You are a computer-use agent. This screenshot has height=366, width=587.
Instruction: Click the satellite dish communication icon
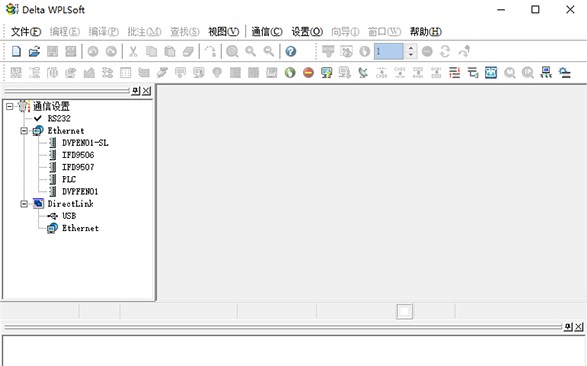pos(363,72)
